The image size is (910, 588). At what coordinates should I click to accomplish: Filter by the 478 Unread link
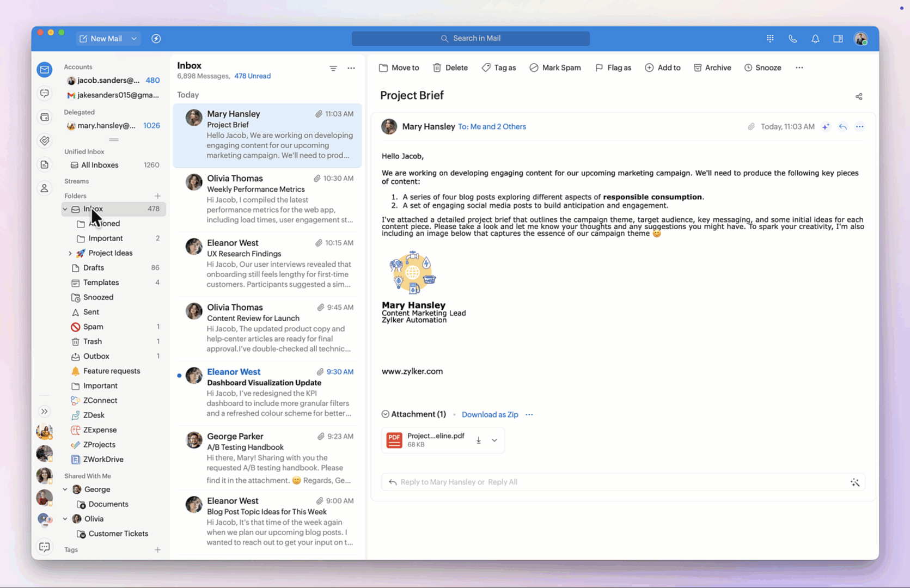tap(253, 76)
